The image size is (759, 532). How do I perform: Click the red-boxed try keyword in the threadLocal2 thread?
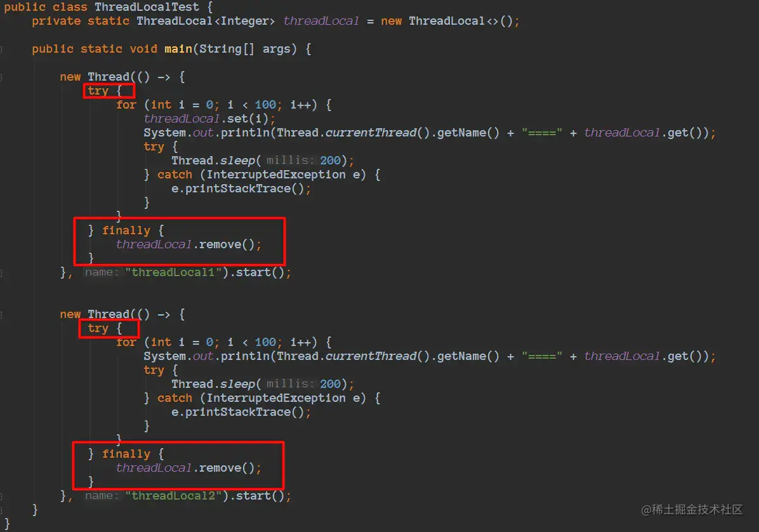coord(98,328)
